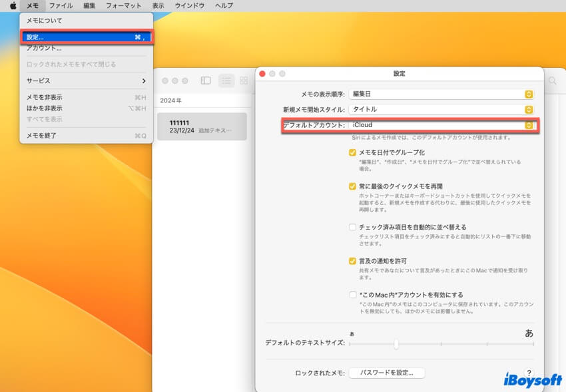566x392 pixels.
Task: Click パスワードを設定... button
Action: [x=387, y=373]
